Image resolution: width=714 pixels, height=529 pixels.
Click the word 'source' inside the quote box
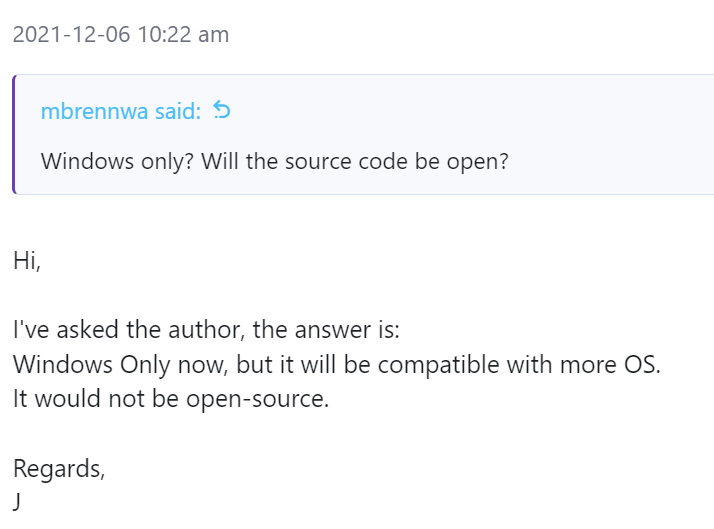(318, 162)
